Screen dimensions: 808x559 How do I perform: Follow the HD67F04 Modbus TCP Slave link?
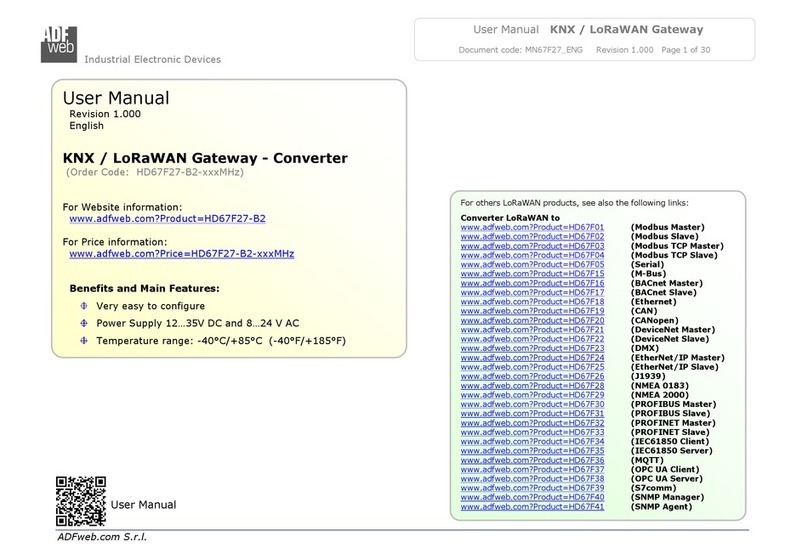click(x=532, y=255)
